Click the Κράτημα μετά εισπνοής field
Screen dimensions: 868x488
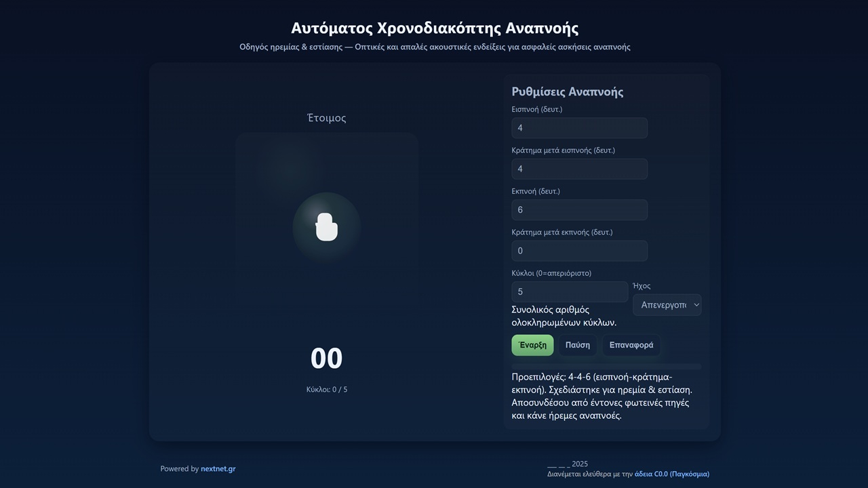point(579,169)
